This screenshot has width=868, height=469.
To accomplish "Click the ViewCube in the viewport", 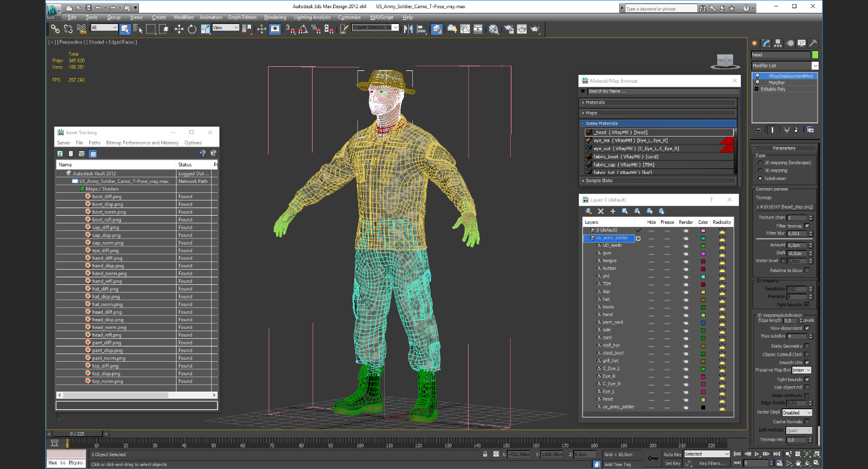I will point(725,60).
